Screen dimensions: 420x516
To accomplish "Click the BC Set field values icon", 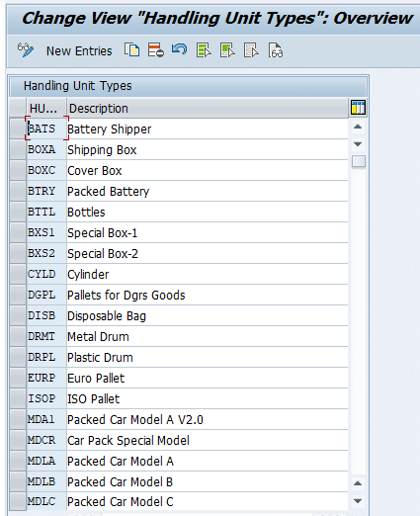I will coord(276,50).
